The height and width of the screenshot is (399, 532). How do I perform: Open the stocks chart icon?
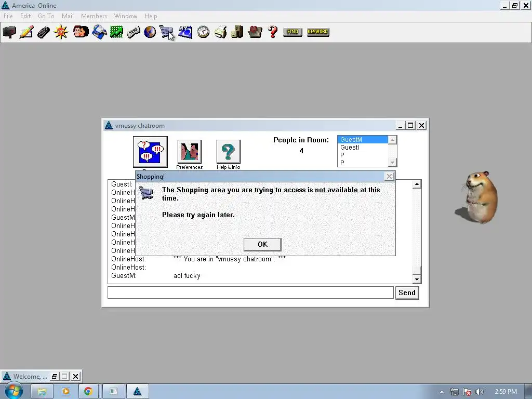click(116, 32)
